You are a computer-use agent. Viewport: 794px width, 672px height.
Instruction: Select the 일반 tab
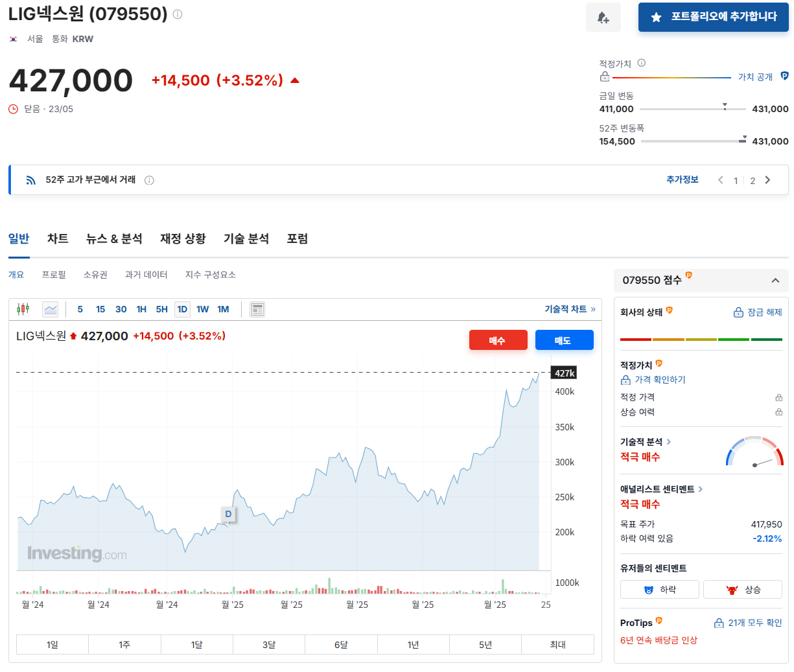pos(19,238)
